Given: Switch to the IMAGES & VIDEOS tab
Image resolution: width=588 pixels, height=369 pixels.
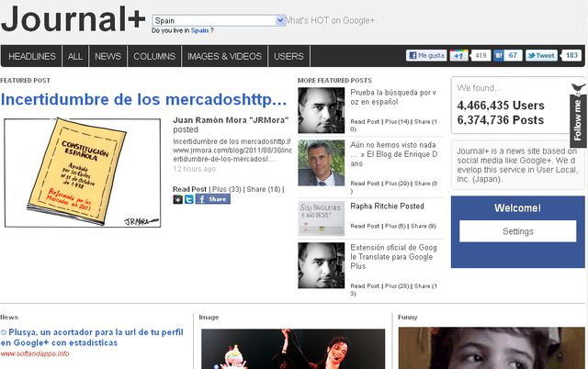Looking at the screenshot, I should [224, 56].
